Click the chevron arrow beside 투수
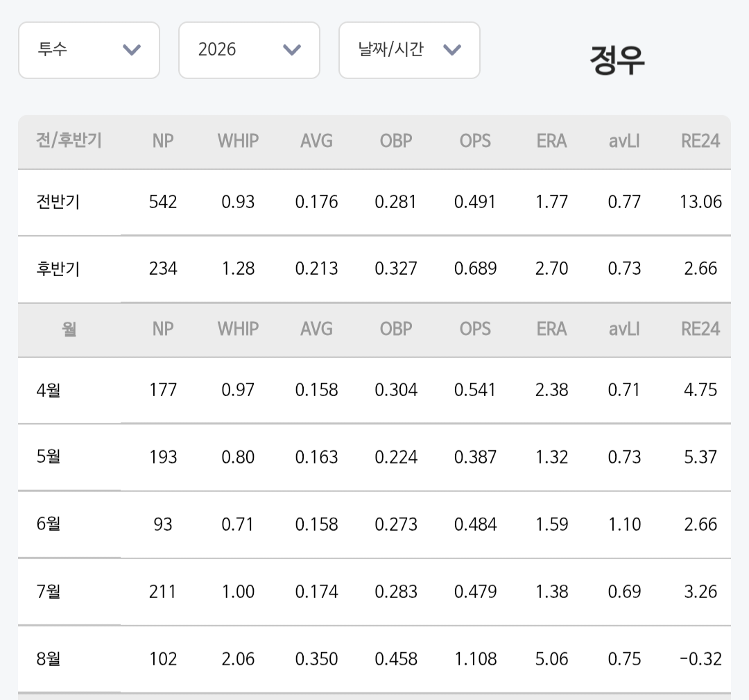This screenshot has height=700, width=749. (x=132, y=50)
